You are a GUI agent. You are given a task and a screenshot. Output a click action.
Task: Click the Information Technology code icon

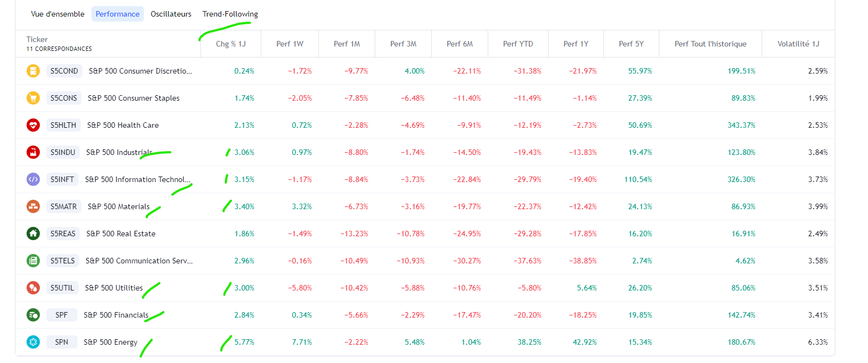tap(33, 179)
